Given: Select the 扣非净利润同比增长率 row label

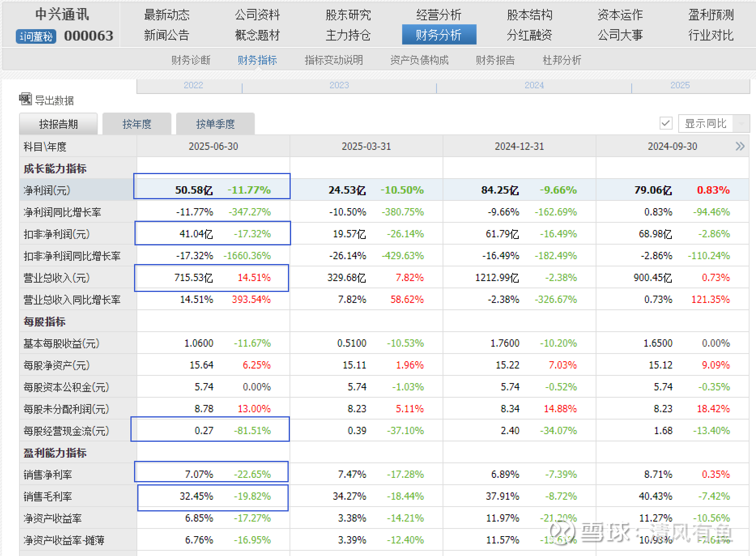Looking at the screenshot, I should pyautogui.click(x=72, y=256).
